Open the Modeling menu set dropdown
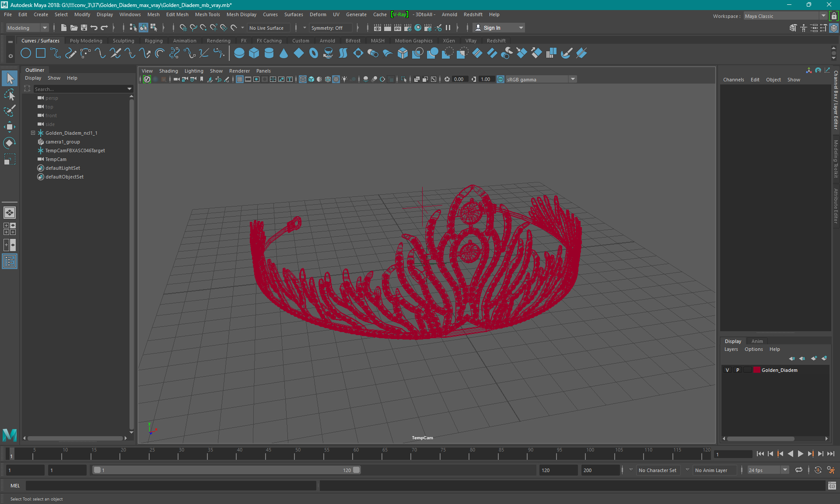 tap(27, 28)
